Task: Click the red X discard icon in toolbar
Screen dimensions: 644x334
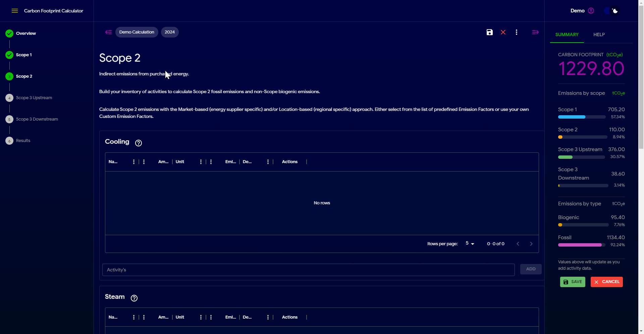Action: coord(503,32)
